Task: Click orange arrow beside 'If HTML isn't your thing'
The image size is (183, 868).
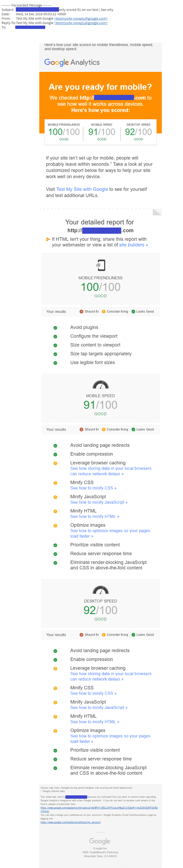Action: click(x=48, y=239)
